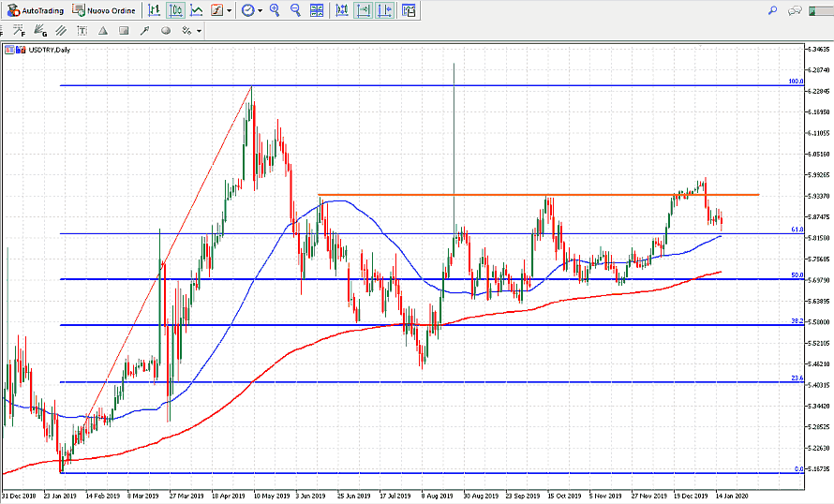This screenshot has width=834, height=504.
Task: Switch chart to bar chart mode
Action: (155, 10)
